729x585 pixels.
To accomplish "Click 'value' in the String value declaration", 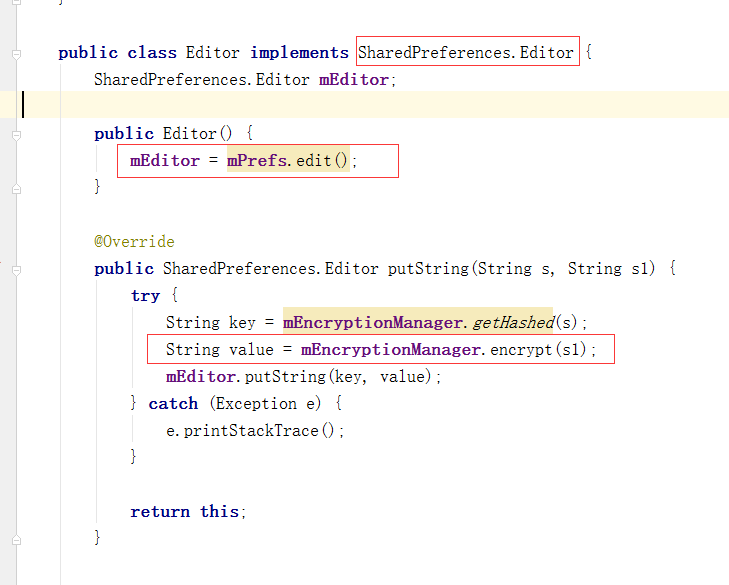I will 251,350.
